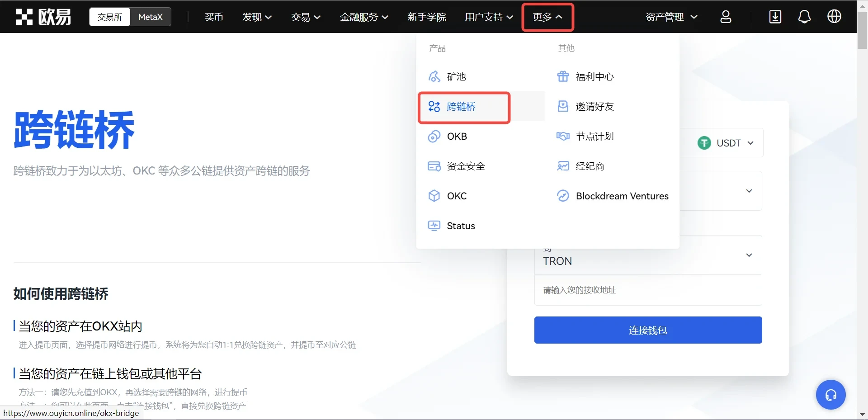Open 经纪商 entry
Viewport: 868px width, 420px height.
click(x=590, y=166)
